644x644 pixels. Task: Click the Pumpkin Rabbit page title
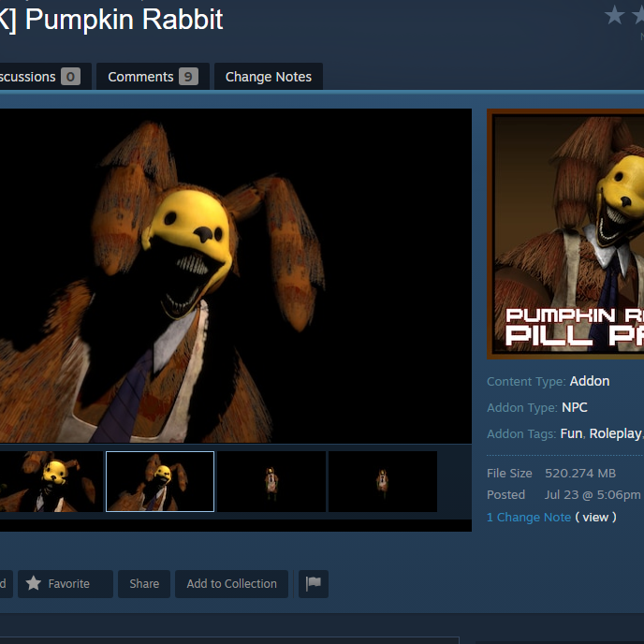tap(111, 20)
